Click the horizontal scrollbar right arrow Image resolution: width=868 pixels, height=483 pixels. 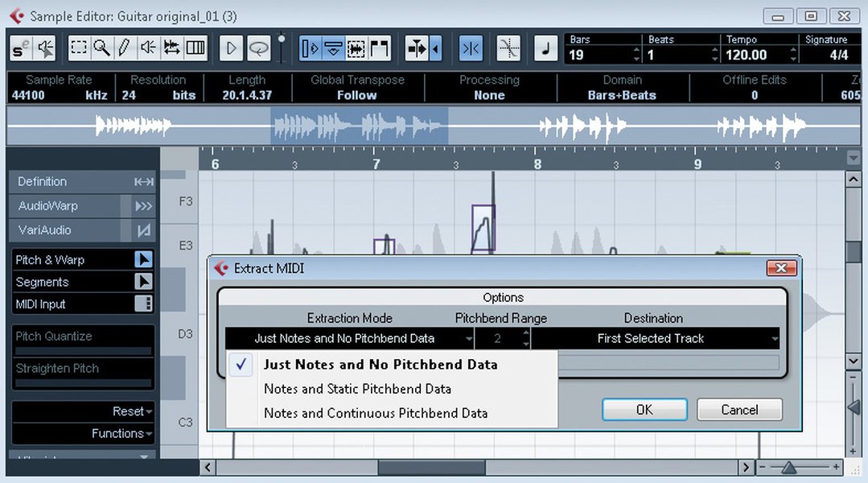coord(746,468)
